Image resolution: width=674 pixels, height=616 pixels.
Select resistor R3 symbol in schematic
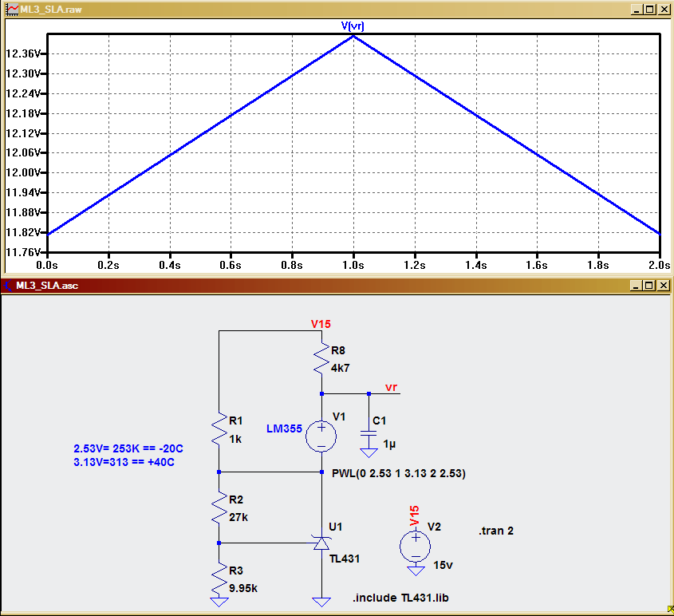tap(219, 579)
